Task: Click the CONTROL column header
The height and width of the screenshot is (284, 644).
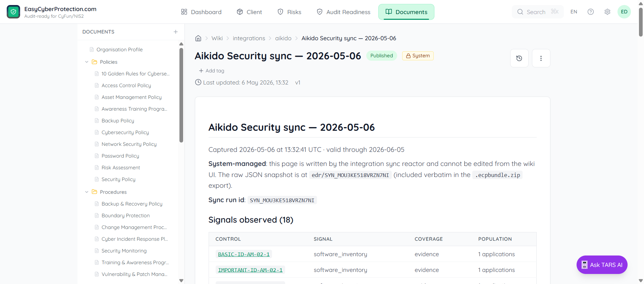Action: (x=228, y=239)
